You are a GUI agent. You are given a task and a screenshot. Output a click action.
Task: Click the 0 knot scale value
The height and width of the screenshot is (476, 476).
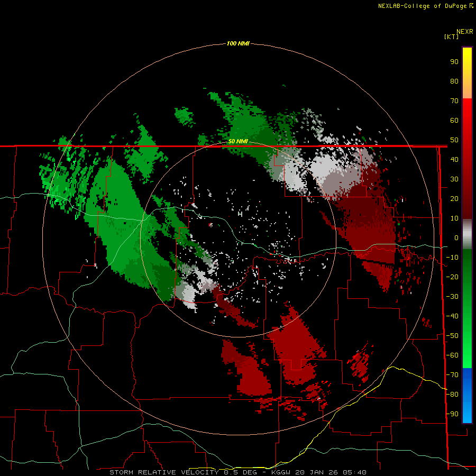pyautogui.click(x=456, y=238)
